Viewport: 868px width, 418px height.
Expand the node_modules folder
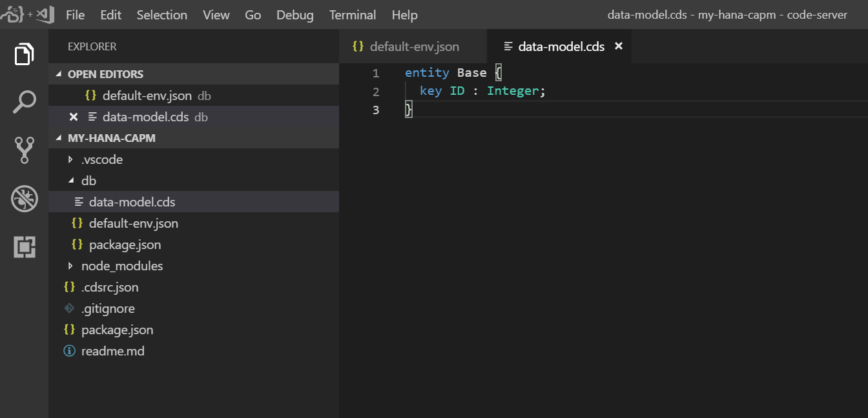[121, 266]
